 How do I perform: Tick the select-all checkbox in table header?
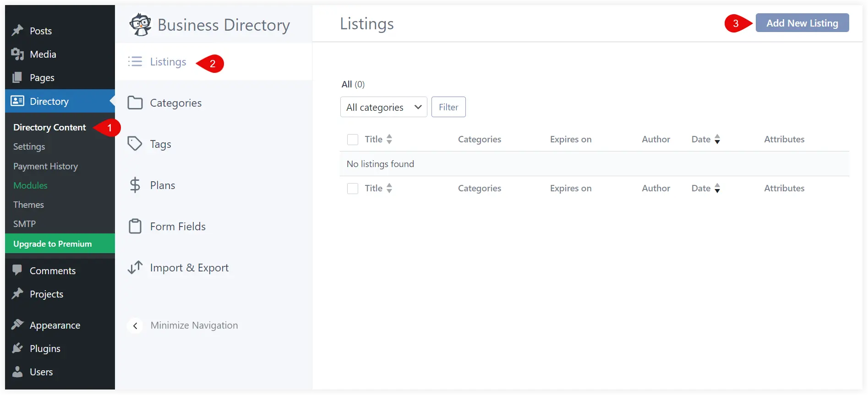click(353, 139)
